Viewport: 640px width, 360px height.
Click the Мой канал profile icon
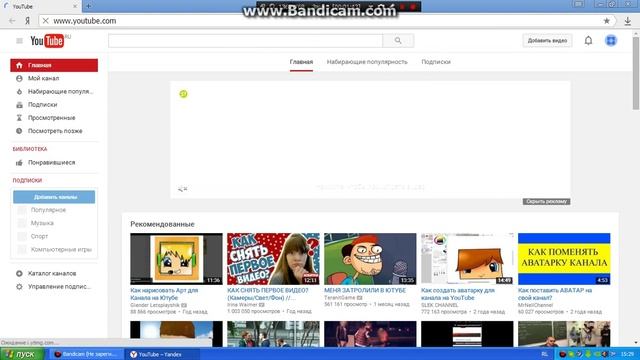(19, 78)
